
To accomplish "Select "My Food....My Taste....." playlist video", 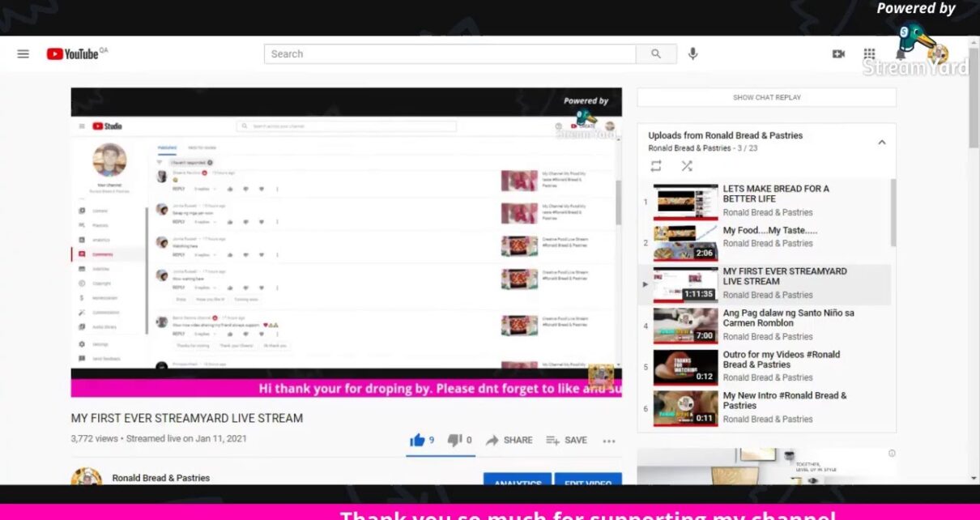I will (x=769, y=231).
